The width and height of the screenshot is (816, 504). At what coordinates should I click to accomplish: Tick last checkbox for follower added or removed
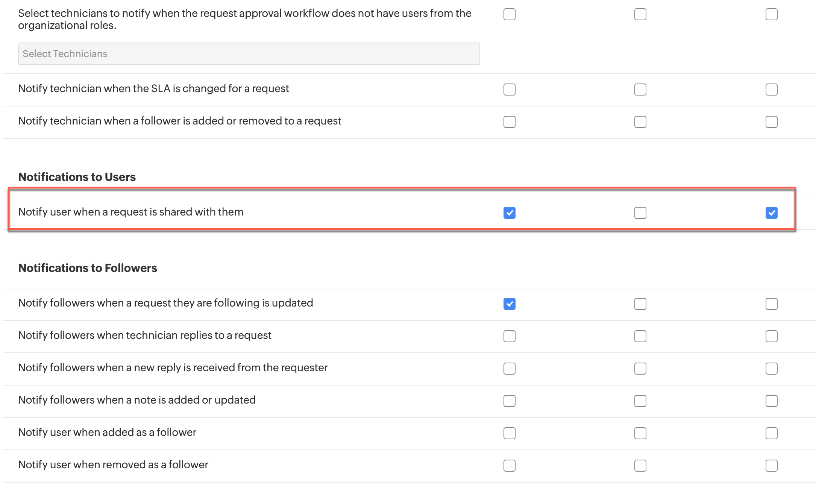click(771, 122)
